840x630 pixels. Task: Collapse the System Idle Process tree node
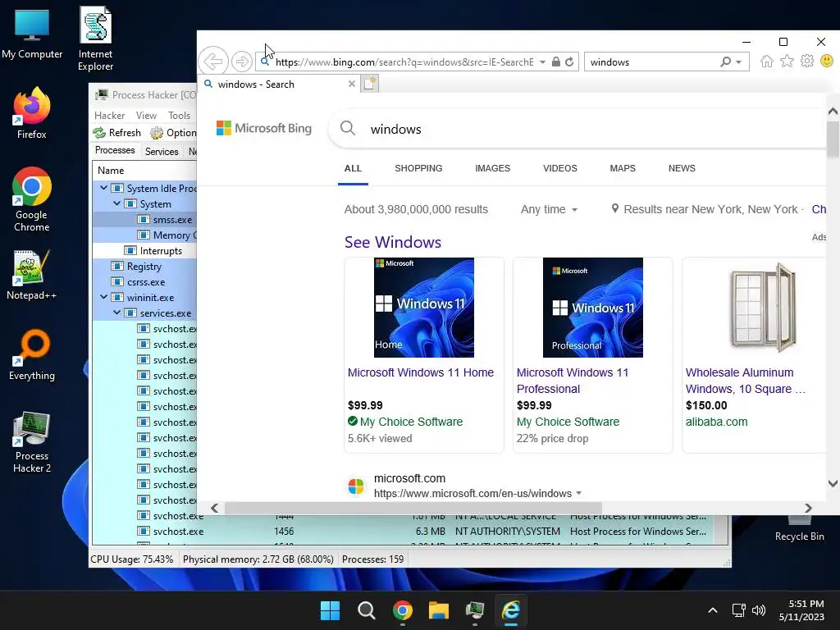(x=103, y=188)
